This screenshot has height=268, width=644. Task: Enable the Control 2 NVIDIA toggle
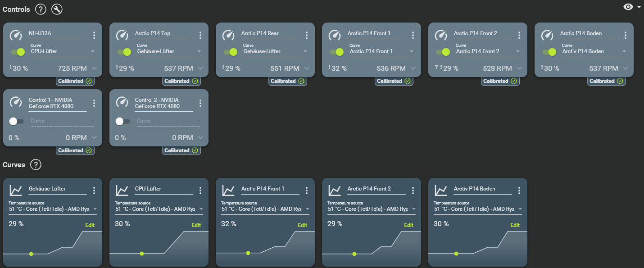coord(122,121)
